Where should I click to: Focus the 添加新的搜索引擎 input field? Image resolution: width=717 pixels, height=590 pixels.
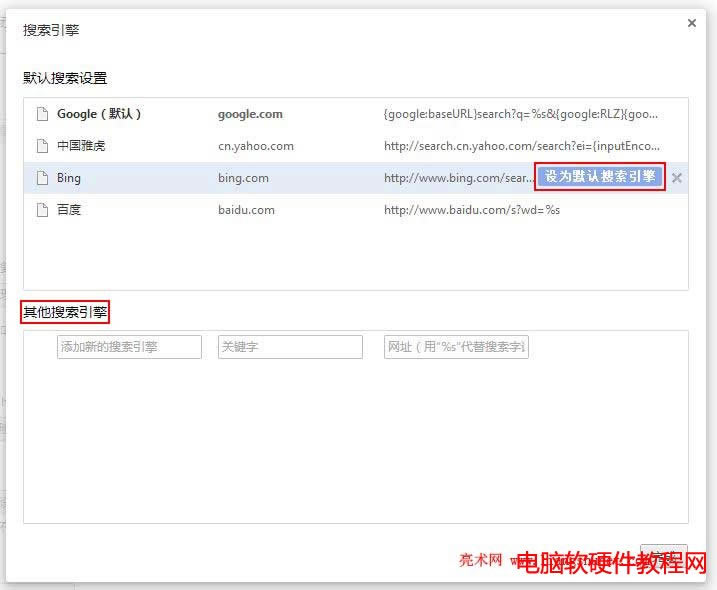pyautogui.click(x=129, y=347)
